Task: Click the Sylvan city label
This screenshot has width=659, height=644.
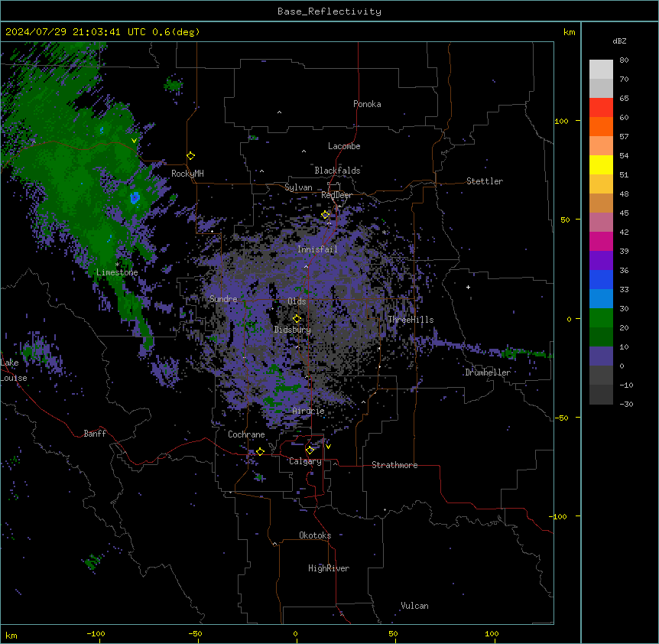Action: tap(298, 187)
